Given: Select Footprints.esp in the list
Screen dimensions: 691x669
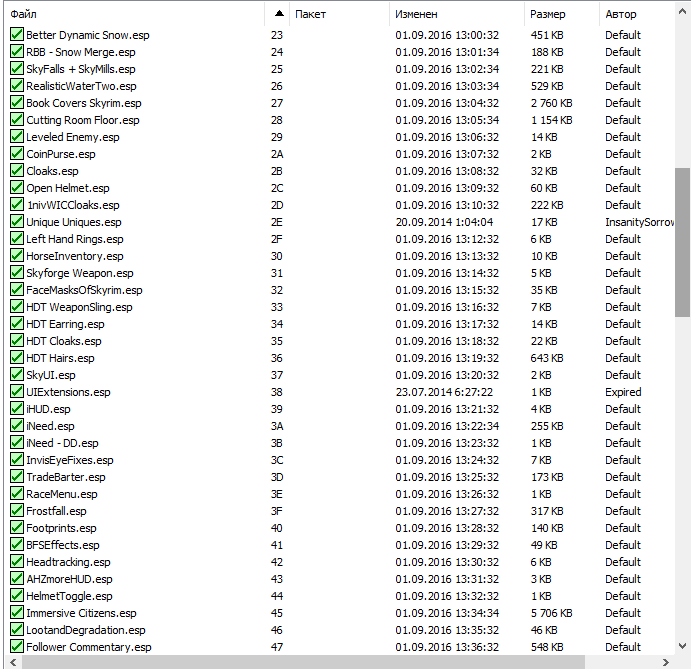Looking at the screenshot, I should pyautogui.click(x=61, y=528).
